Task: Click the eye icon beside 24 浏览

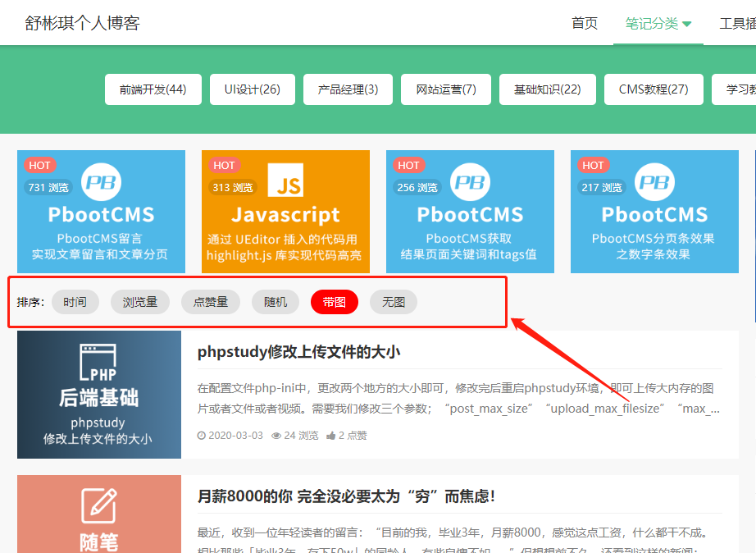Action: [x=276, y=436]
